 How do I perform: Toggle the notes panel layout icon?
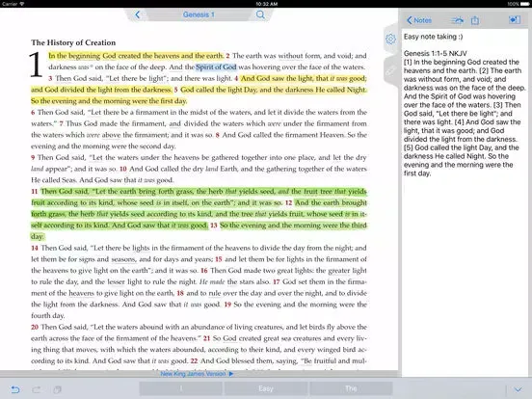(x=515, y=20)
